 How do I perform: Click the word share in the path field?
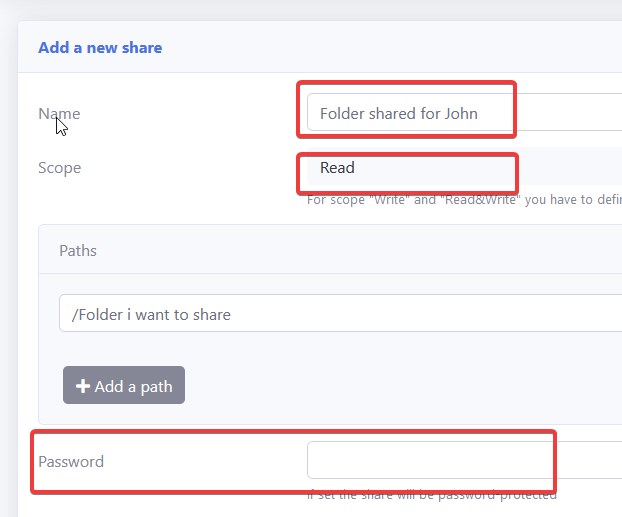point(210,314)
